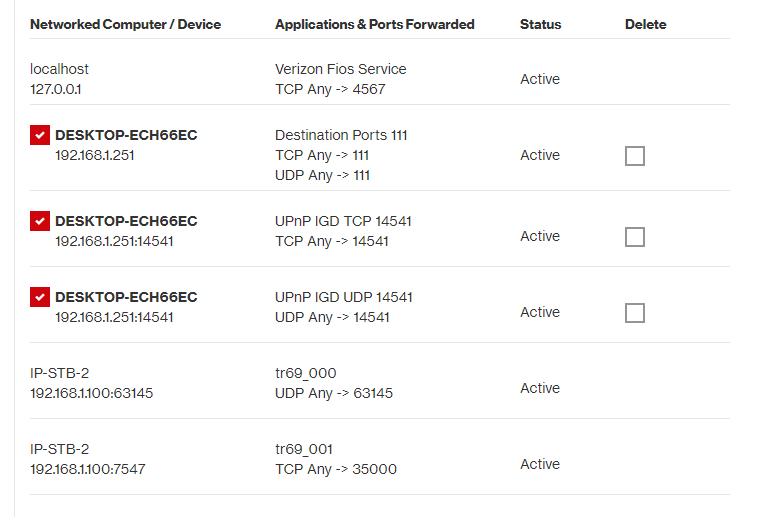Image resolution: width=757 pixels, height=517 pixels.
Task: Click the Applications & Ports Forwarded header
Action: click(375, 24)
